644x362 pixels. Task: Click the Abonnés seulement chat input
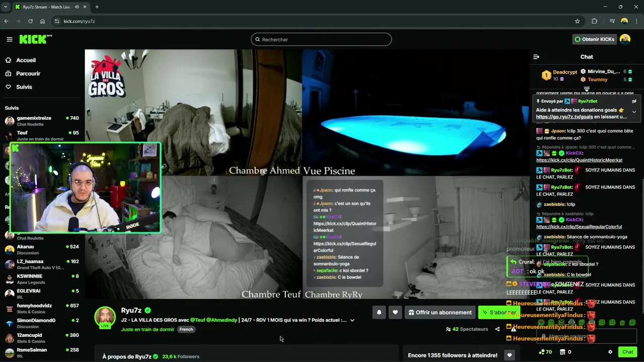click(586, 336)
